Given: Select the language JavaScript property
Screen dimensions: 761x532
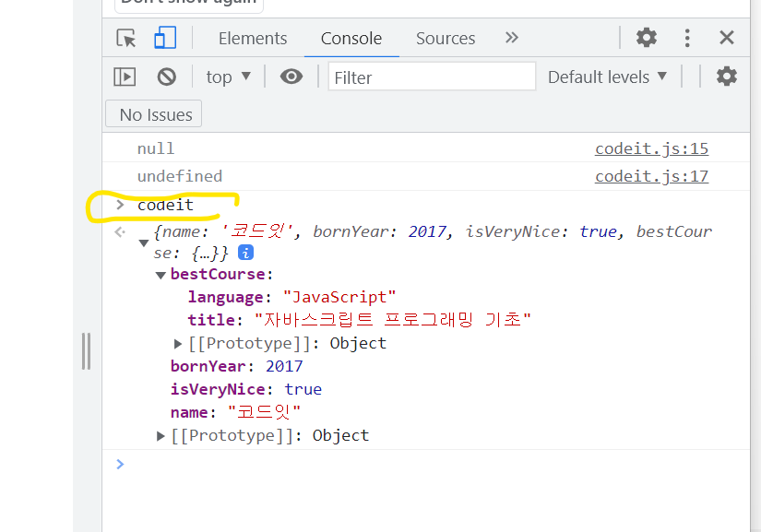Looking at the screenshot, I should coord(291,297).
